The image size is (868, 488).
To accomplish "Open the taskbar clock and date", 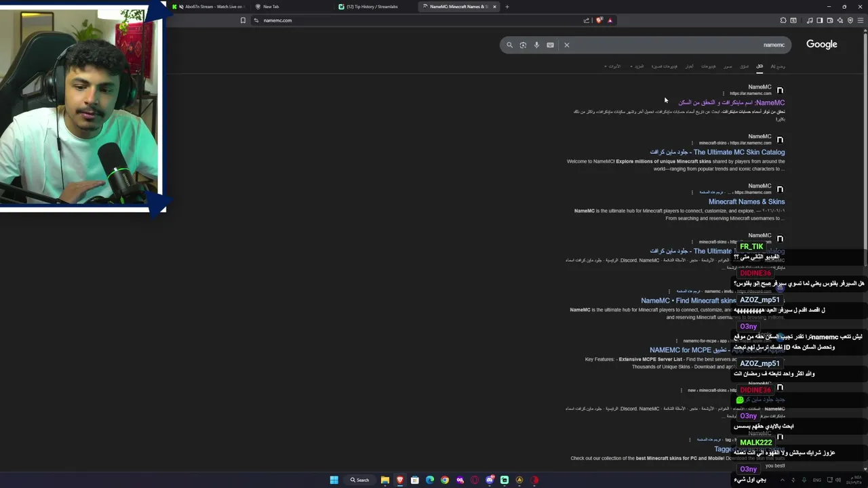I will tap(852, 480).
